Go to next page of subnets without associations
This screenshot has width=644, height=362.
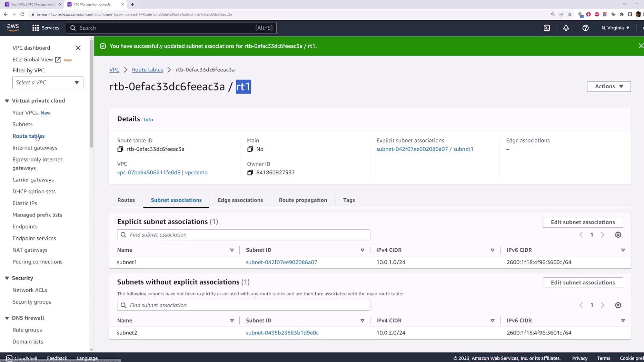602,305
